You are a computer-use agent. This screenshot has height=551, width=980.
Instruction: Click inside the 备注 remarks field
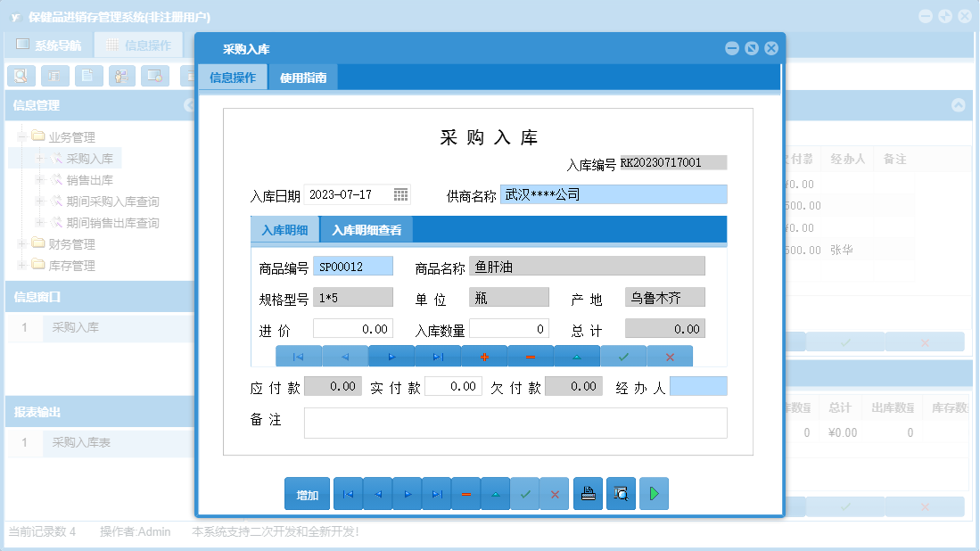[x=515, y=423]
